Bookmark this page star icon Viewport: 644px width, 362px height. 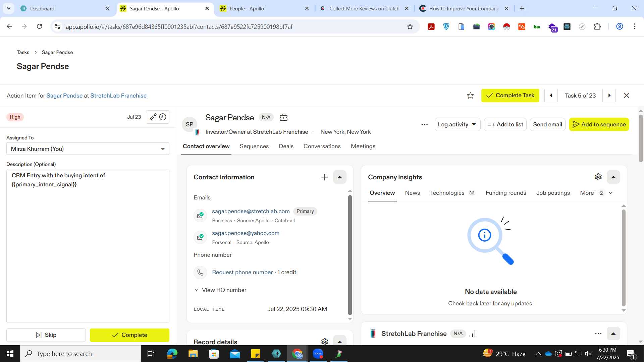click(410, 26)
